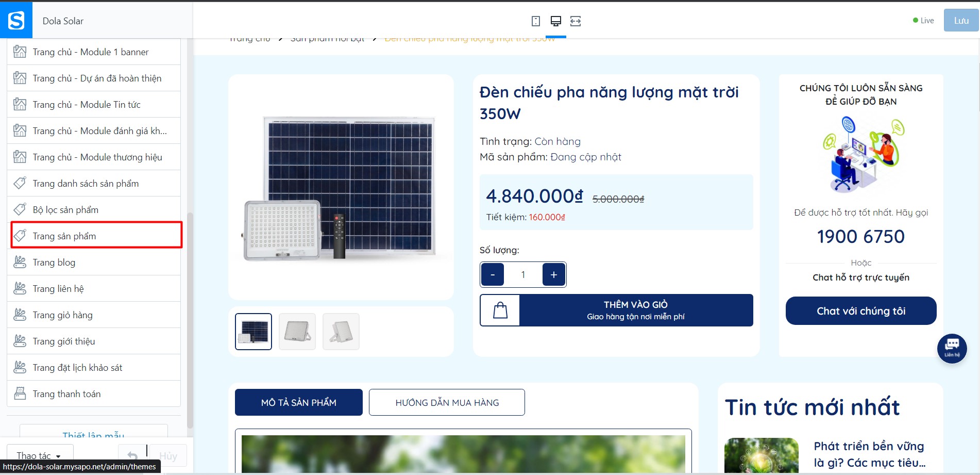Click phone number 1900 6750
The height and width of the screenshot is (475, 980).
[861, 236]
